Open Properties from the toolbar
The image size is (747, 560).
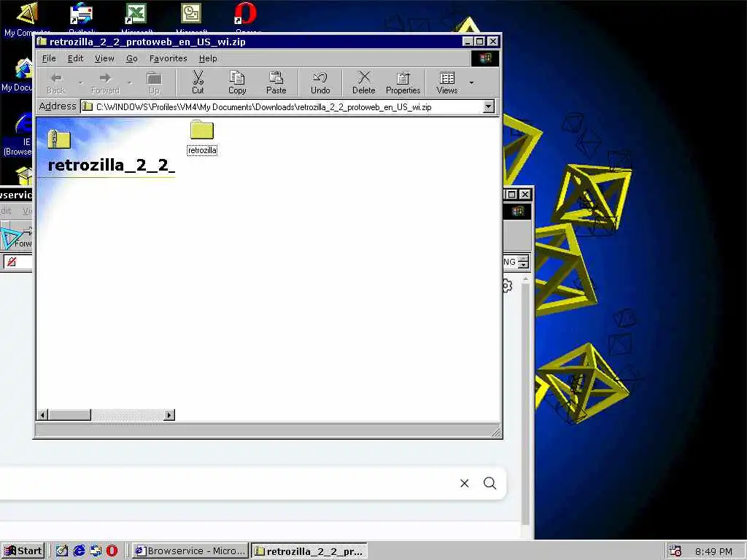[403, 82]
